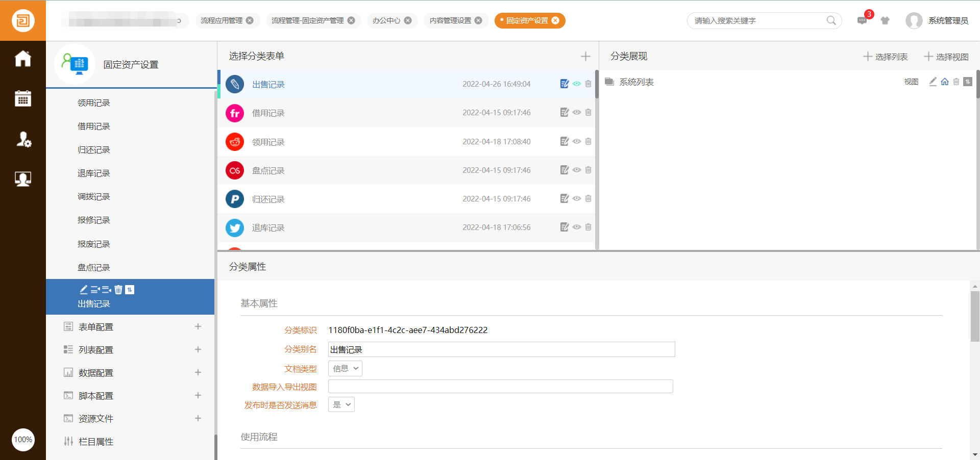Expand 表单配置 with its plus icon
This screenshot has height=460, width=980.
click(198, 326)
